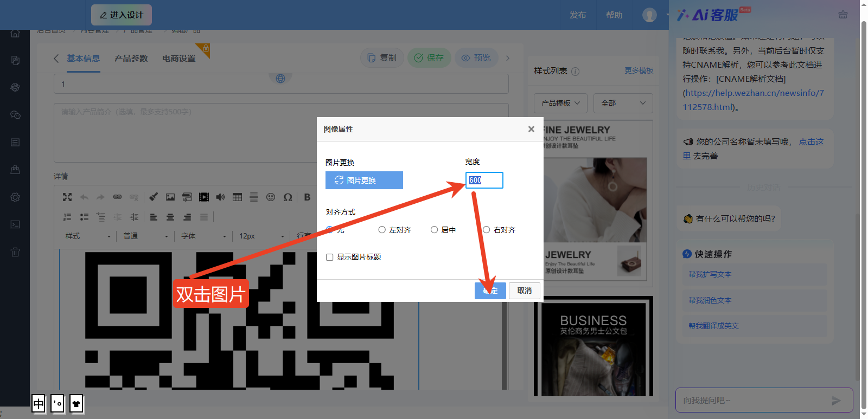This screenshot has width=868, height=419.
Task: Open the 更多模板 link
Action: point(639,70)
